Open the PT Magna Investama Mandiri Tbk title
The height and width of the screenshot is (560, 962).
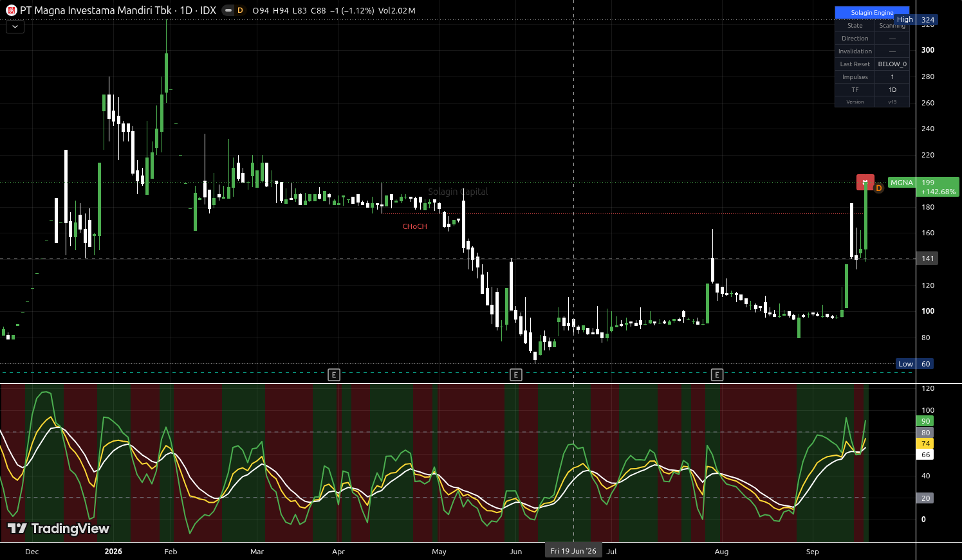tap(96, 10)
